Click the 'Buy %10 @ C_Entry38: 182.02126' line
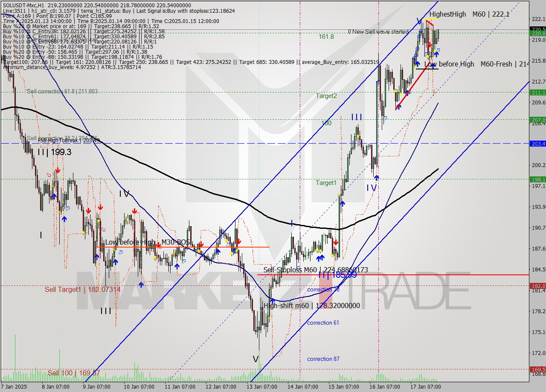Screen dimensions: 546x392 84,31
